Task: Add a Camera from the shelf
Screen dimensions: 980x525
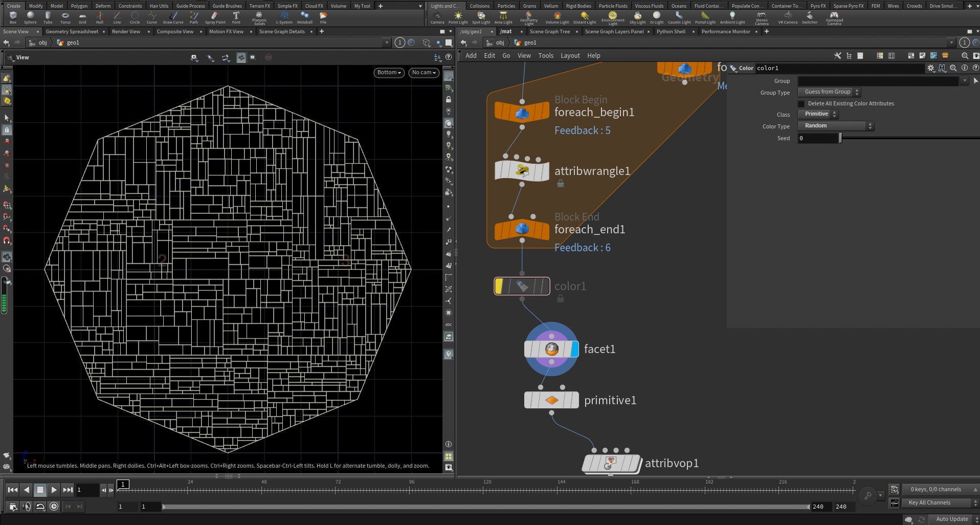Action: (x=437, y=18)
